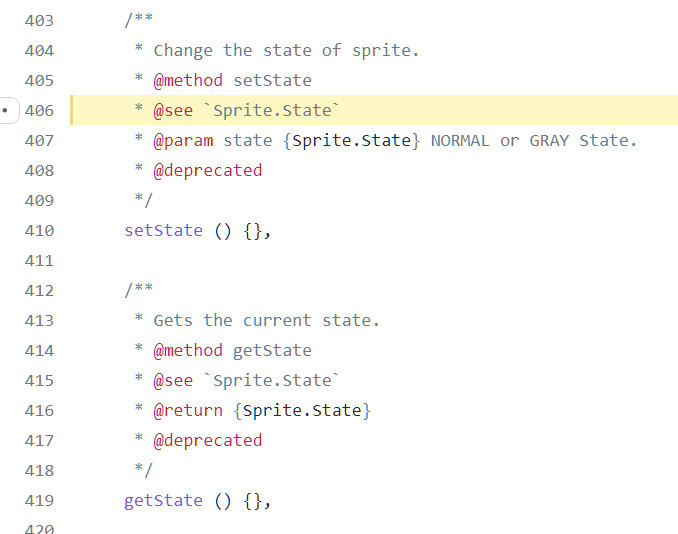The width and height of the screenshot is (678, 534).
Task: Open the line actions menu beside line 406
Action: click(8, 110)
